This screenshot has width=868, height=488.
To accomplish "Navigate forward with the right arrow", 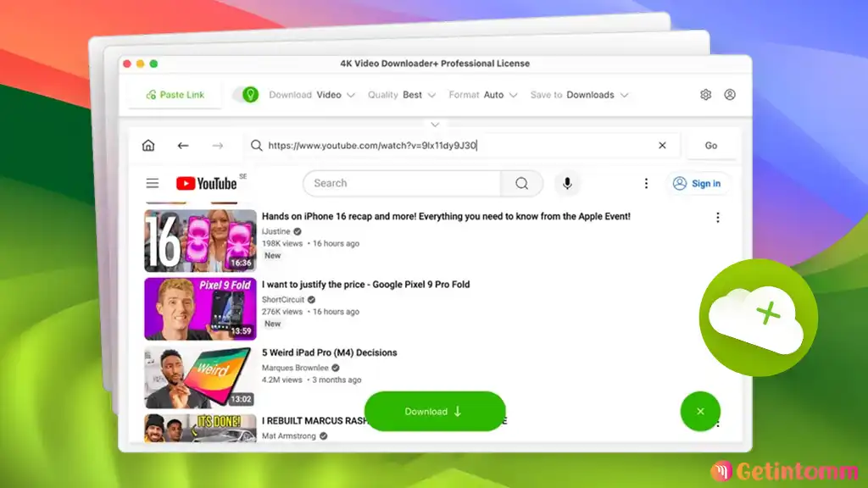I will click(x=218, y=146).
